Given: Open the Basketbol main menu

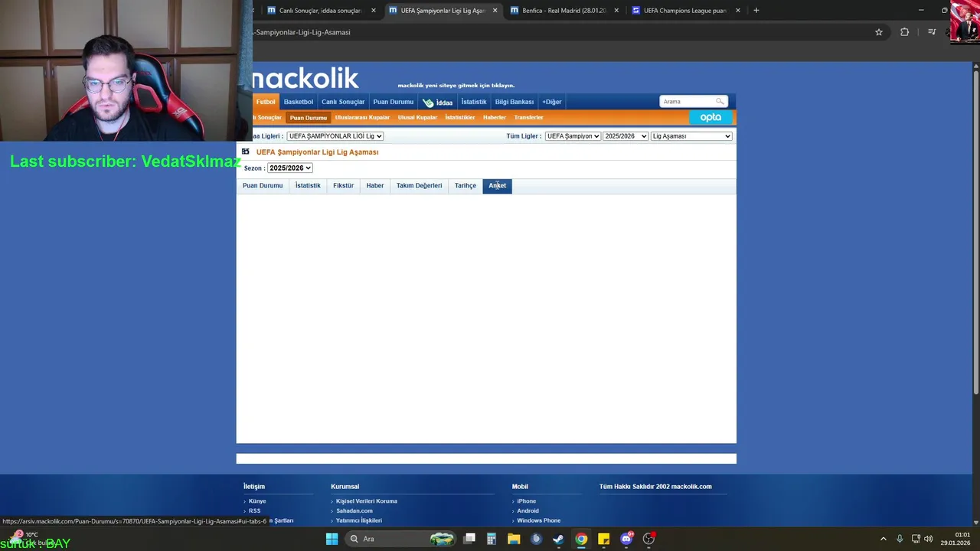Looking at the screenshot, I should point(299,102).
